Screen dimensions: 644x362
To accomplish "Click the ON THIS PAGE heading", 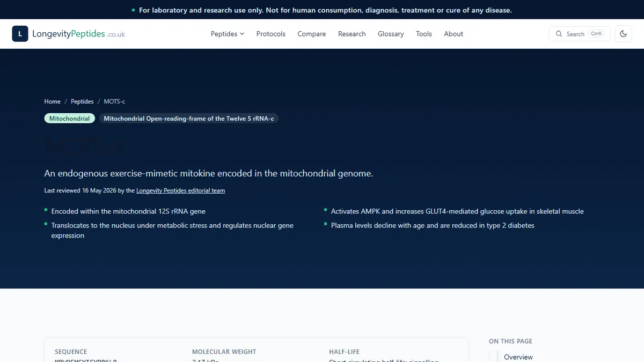I will click(x=510, y=341).
